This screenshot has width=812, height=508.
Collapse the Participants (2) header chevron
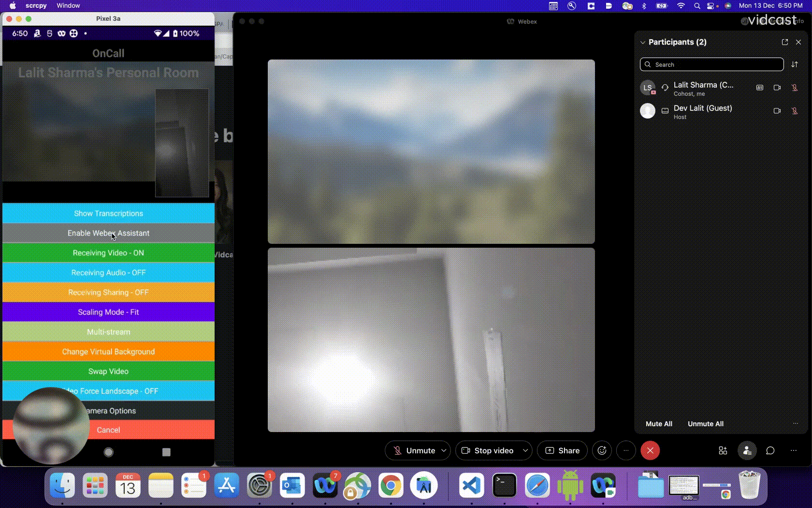click(643, 43)
